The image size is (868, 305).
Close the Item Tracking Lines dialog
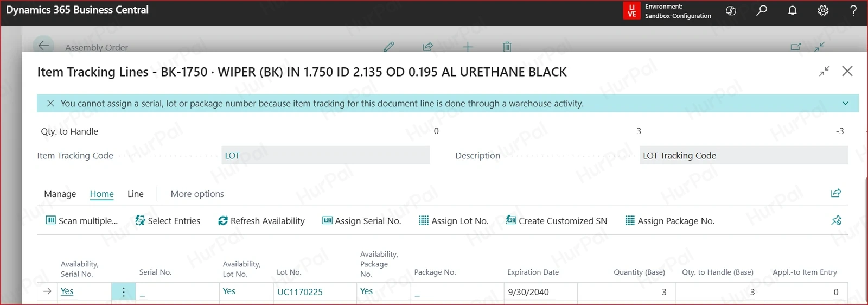[x=847, y=71]
